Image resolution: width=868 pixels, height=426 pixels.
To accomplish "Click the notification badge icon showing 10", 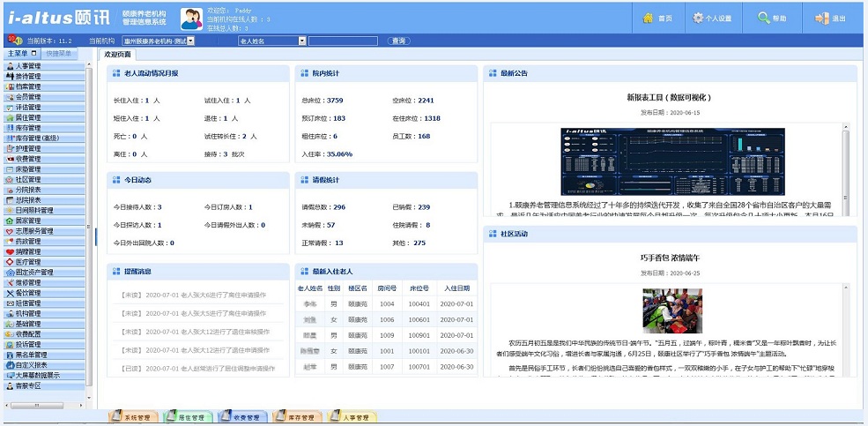I will pyautogui.click(x=15, y=41).
